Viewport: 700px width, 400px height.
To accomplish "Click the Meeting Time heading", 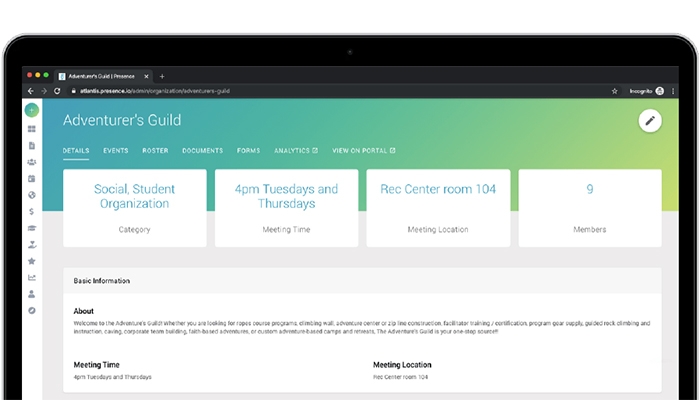I will click(96, 365).
